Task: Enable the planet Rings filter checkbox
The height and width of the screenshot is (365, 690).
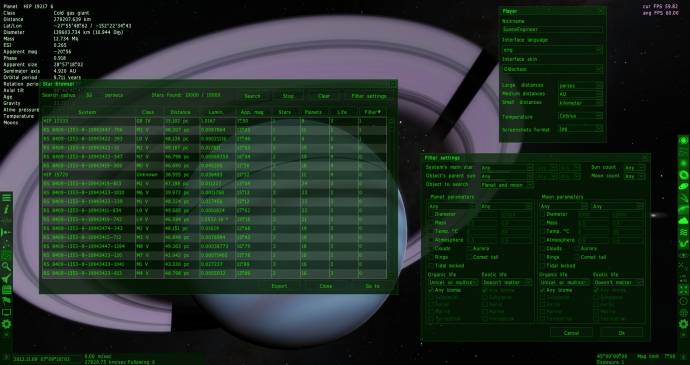Action: pos(431,257)
